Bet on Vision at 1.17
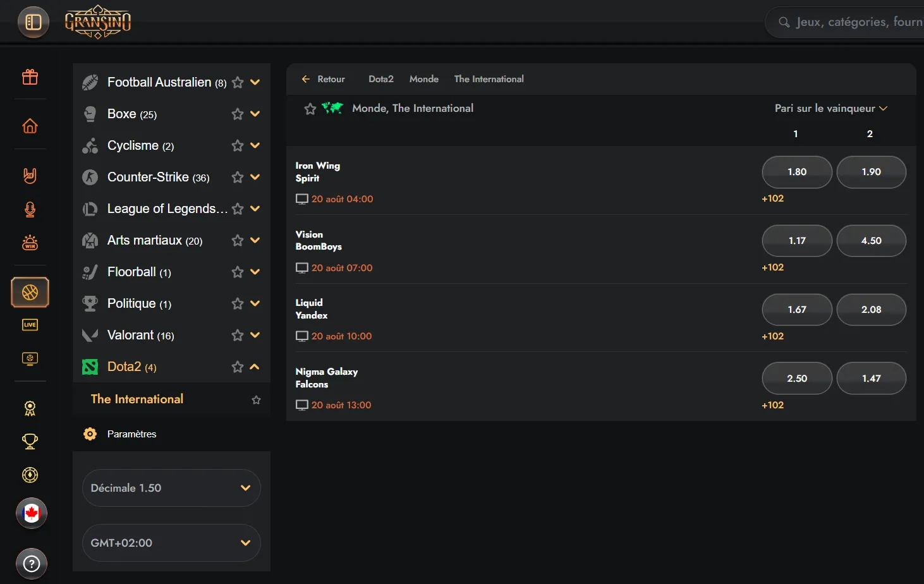 point(797,241)
